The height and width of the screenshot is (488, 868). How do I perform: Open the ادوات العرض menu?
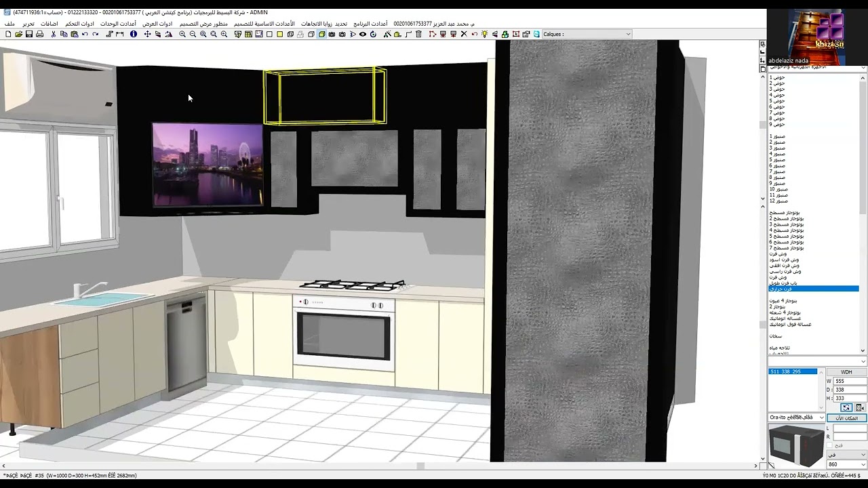pyautogui.click(x=157, y=24)
